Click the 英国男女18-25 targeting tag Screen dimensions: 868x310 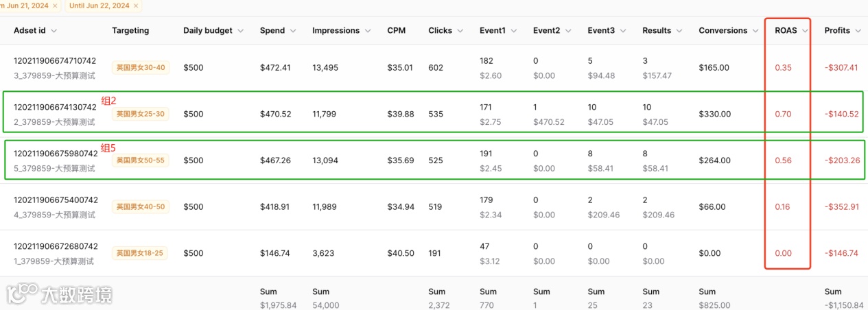click(x=140, y=253)
